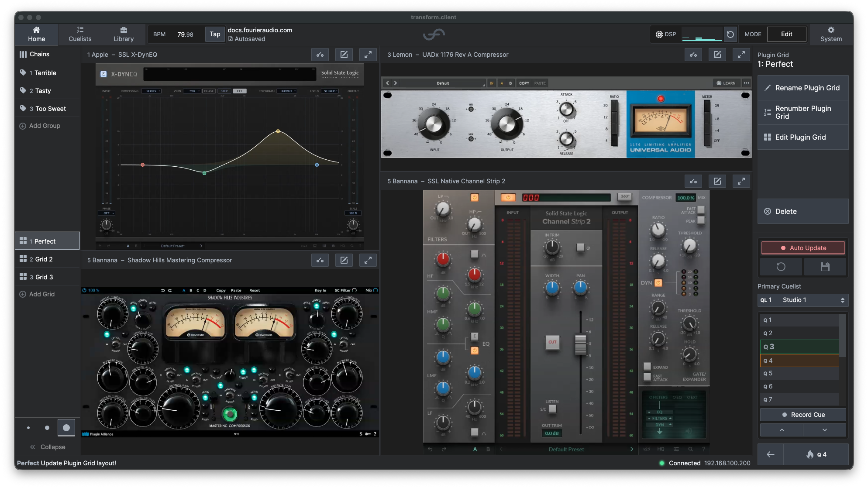868x488 pixels.
Task: Expand the UADx 1176 Compressor panel
Action: (741, 55)
